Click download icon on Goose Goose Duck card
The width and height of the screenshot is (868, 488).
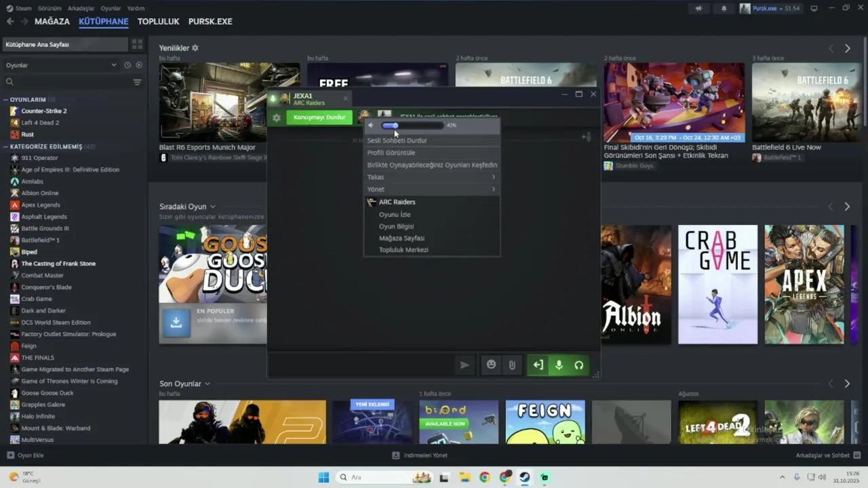click(176, 323)
